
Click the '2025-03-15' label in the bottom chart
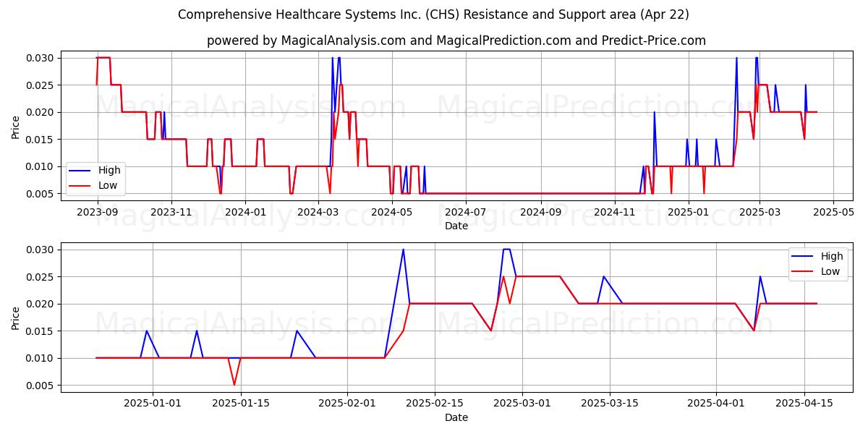(x=610, y=404)
